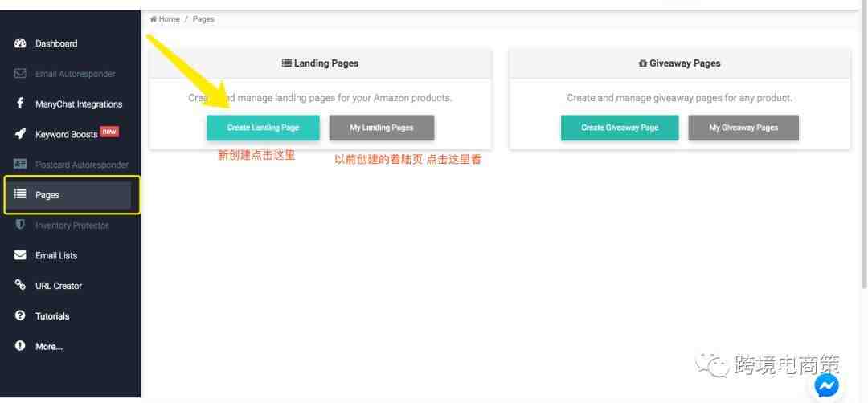Open ManyChat Integrations menu item
868x403 pixels.
click(79, 104)
